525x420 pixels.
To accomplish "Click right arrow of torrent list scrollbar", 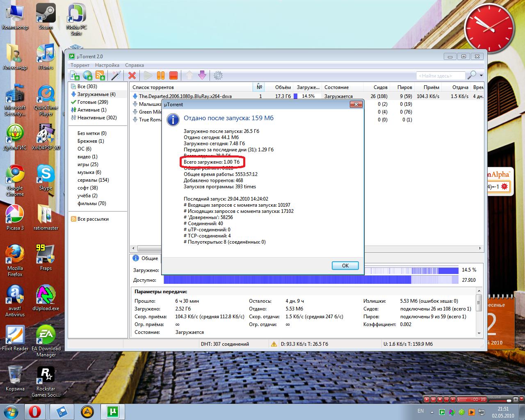I will click(x=480, y=248).
